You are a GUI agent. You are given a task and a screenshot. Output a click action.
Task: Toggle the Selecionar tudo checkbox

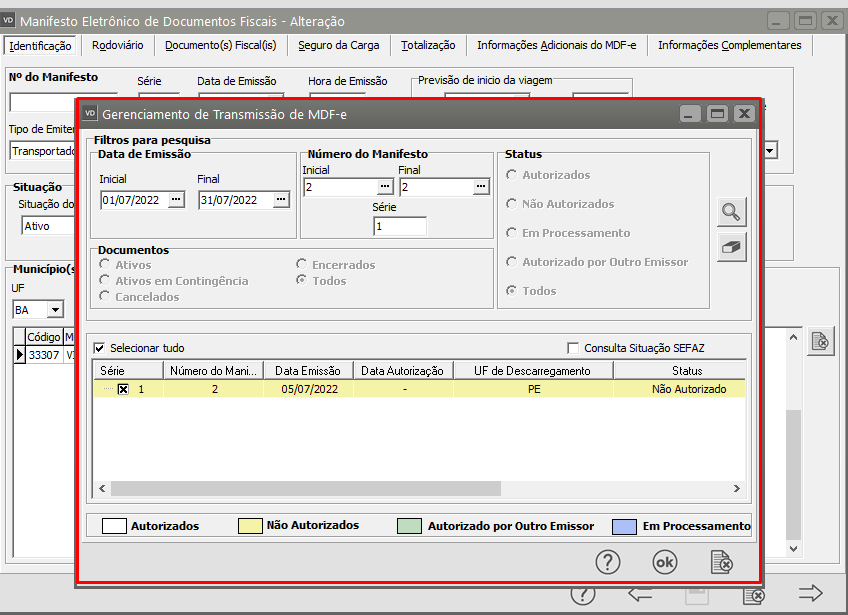pos(99,348)
